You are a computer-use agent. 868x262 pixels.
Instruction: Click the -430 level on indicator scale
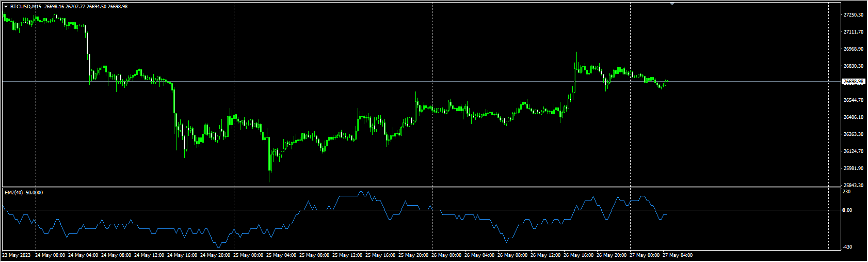[847, 247]
